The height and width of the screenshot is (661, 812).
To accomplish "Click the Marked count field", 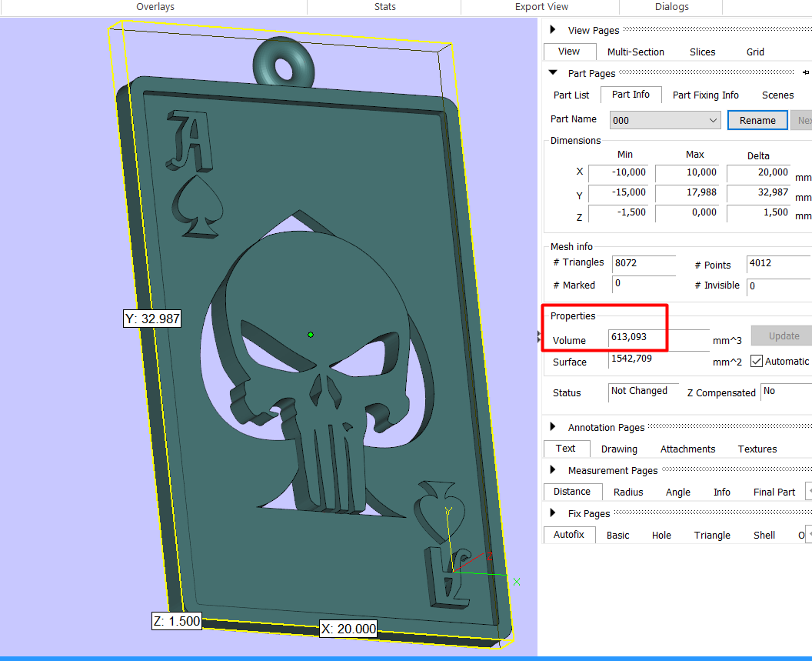I will point(644,284).
